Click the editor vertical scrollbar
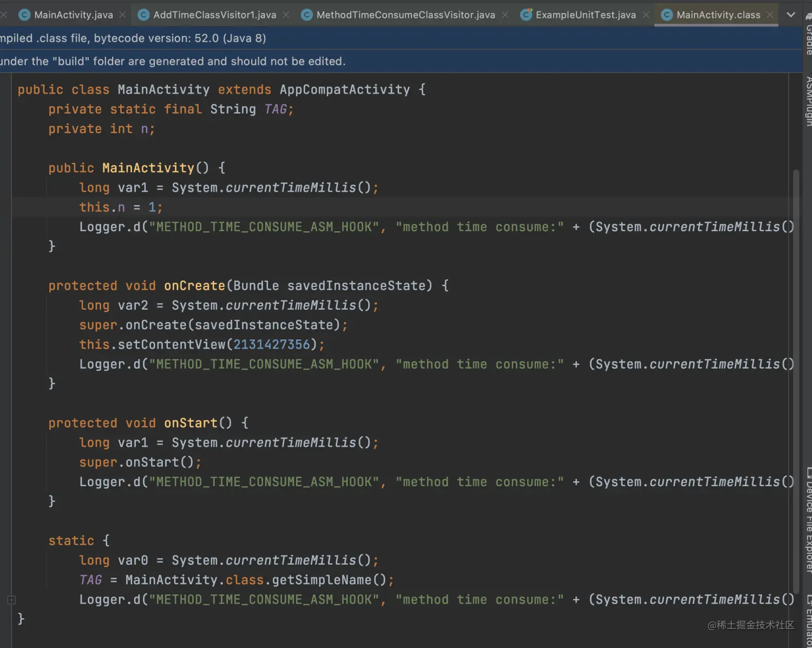Viewport: 812px width, 648px height. pyautogui.click(x=796, y=382)
